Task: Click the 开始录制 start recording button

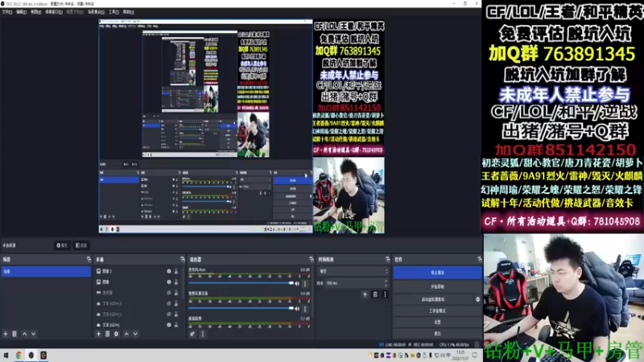Action: pos(437,286)
